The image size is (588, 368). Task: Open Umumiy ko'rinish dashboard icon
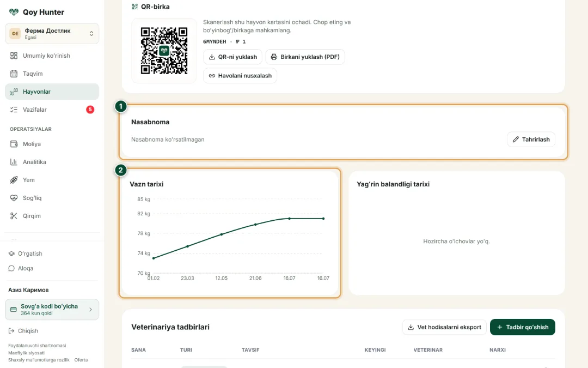pyautogui.click(x=14, y=56)
